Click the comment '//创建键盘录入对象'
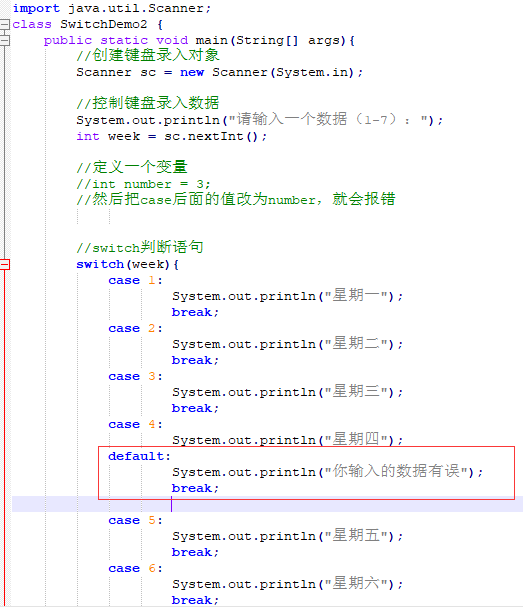The width and height of the screenshot is (523, 607). point(148,55)
